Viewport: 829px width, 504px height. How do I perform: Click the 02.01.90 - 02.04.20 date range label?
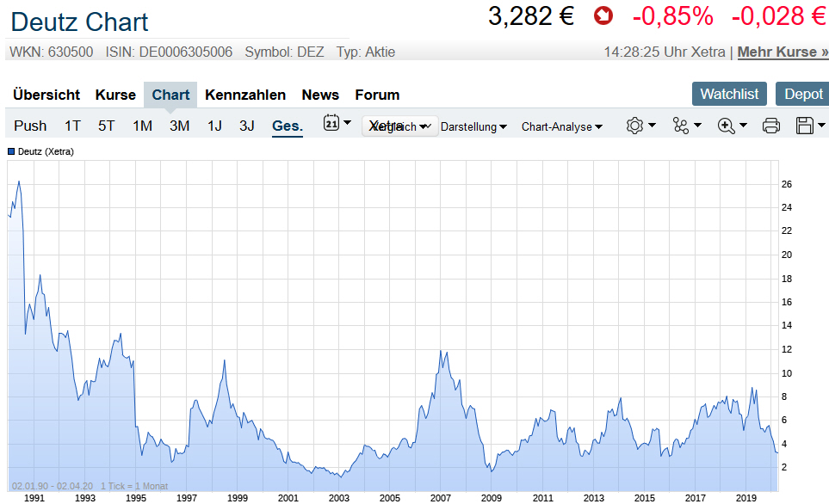53,486
